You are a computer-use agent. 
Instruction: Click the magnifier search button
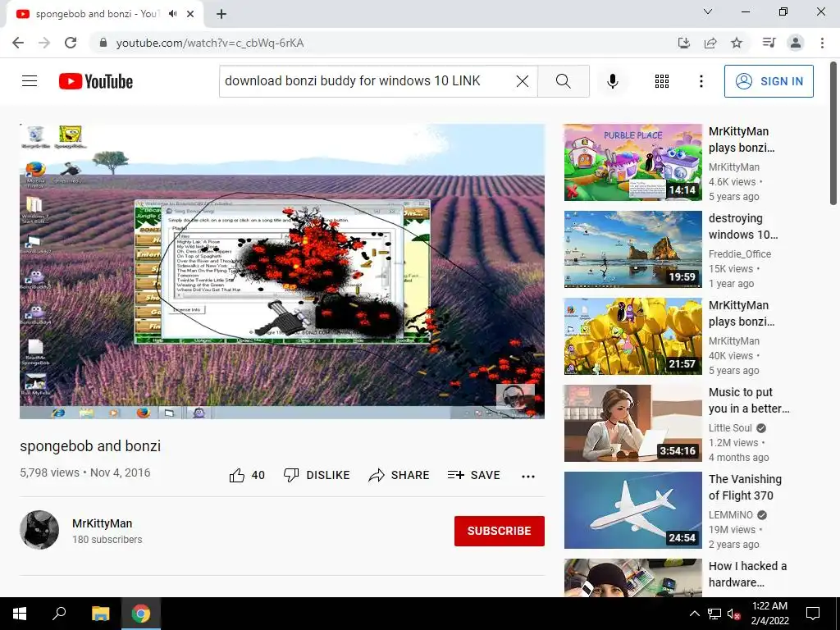564,81
